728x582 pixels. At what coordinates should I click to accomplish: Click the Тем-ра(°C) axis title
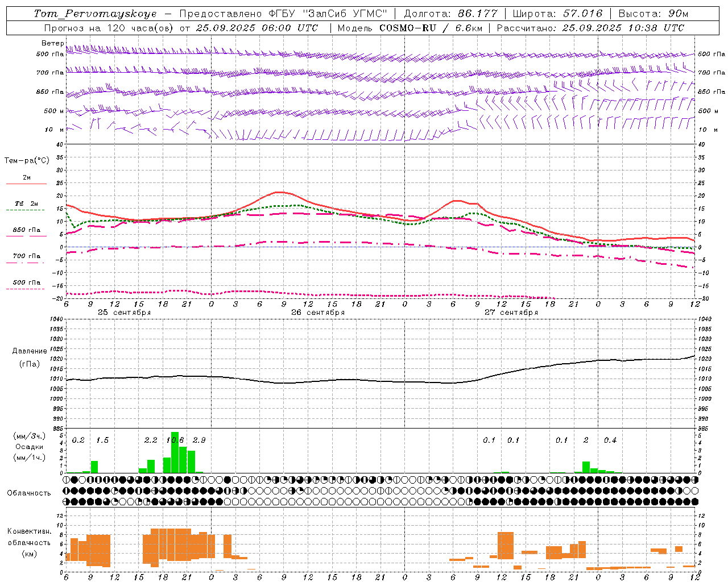(27, 161)
